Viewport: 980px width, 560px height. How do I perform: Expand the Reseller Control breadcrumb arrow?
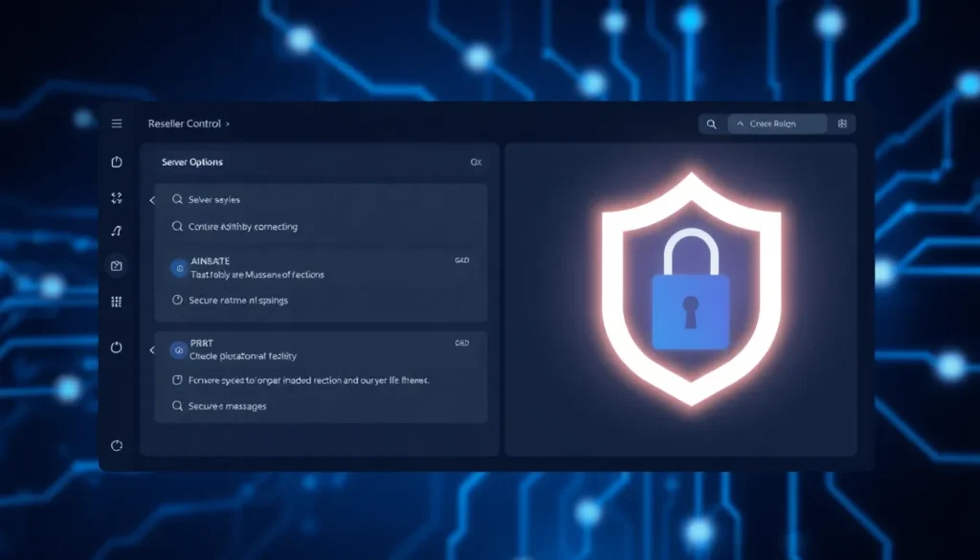pos(228,124)
